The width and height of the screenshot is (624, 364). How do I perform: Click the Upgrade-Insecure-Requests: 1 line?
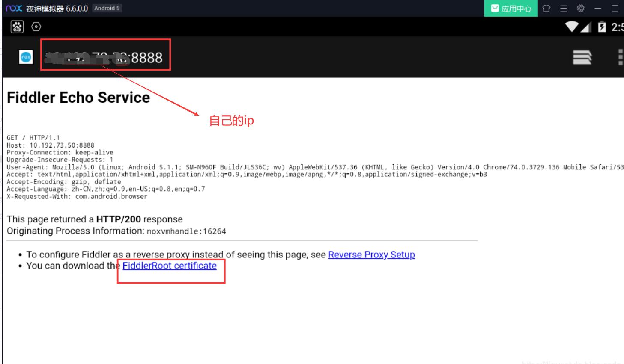point(60,160)
